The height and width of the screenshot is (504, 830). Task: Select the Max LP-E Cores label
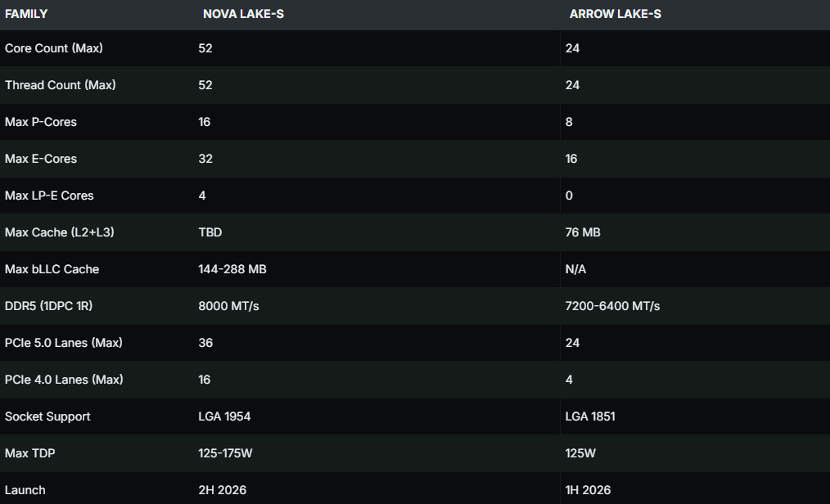click(x=49, y=196)
